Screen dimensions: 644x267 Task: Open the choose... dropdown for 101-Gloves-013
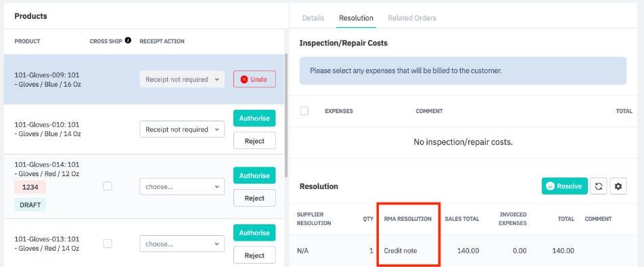[x=182, y=243]
